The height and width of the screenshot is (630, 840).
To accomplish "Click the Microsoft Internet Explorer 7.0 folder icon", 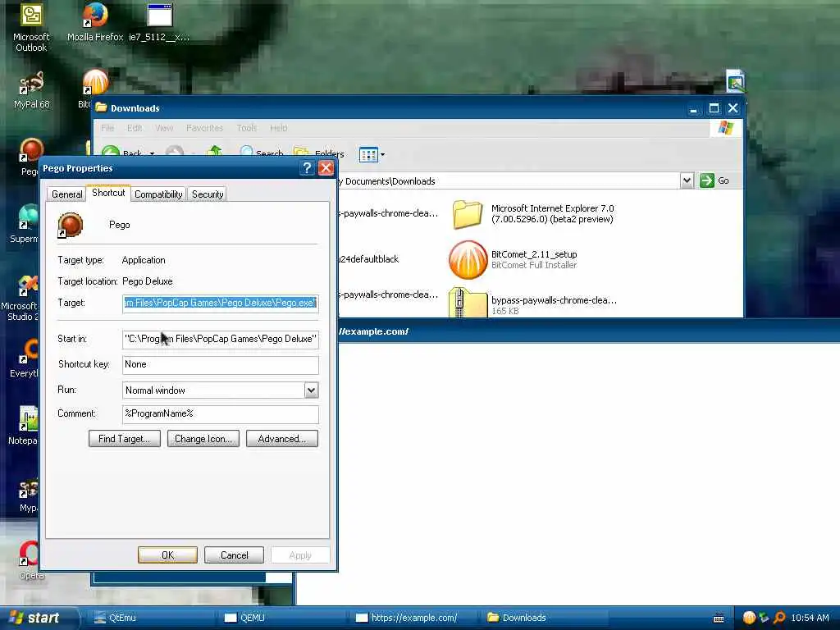I will coord(467,214).
